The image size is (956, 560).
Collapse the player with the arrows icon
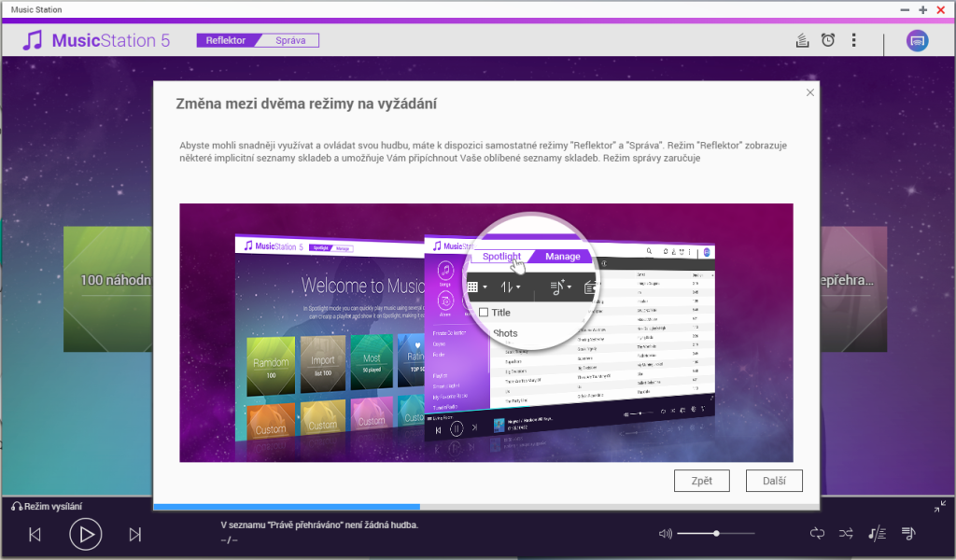tap(939, 507)
